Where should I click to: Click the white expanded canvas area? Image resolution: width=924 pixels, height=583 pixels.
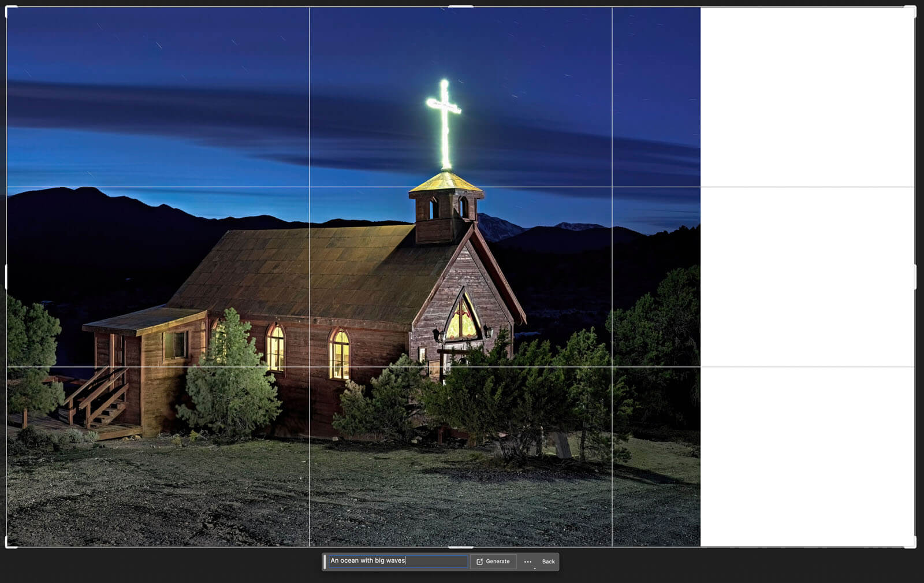807,277
